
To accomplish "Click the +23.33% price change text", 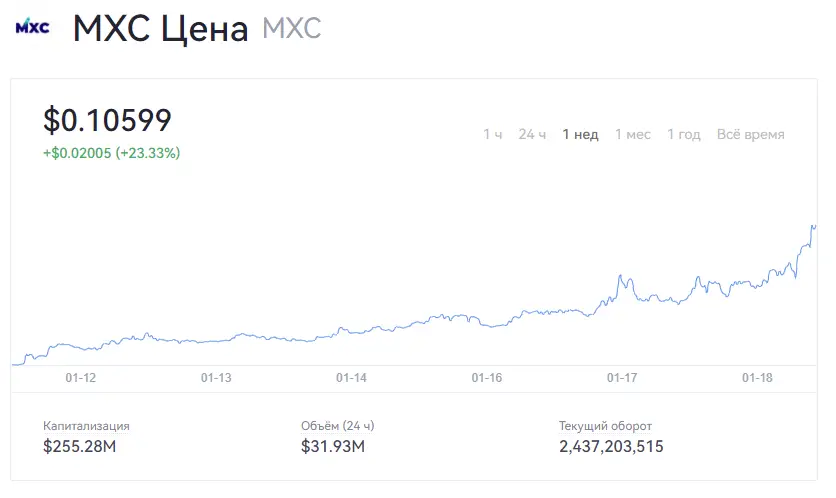I will (x=148, y=153).
